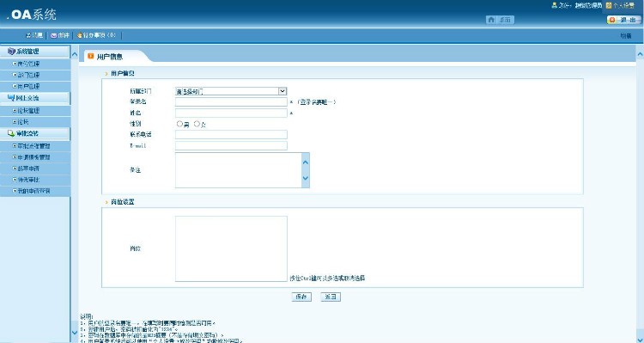Click the 系统管理 group icon
This screenshot has height=343, width=644.
(11, 52)
